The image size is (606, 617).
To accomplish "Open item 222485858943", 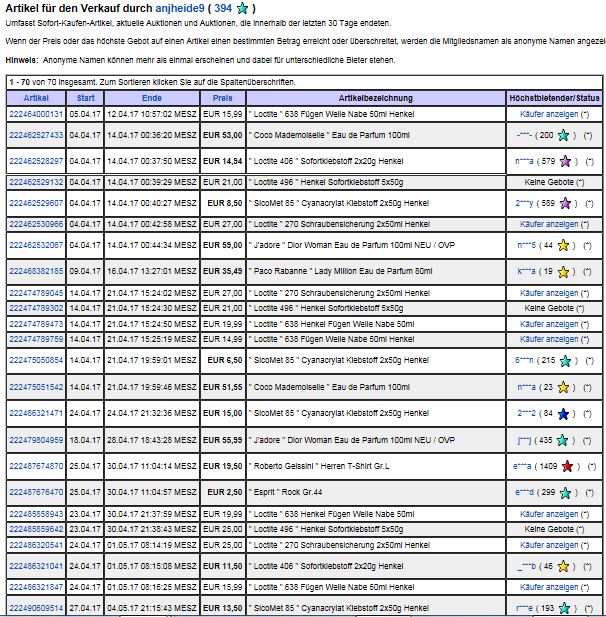I will point(36,514).
